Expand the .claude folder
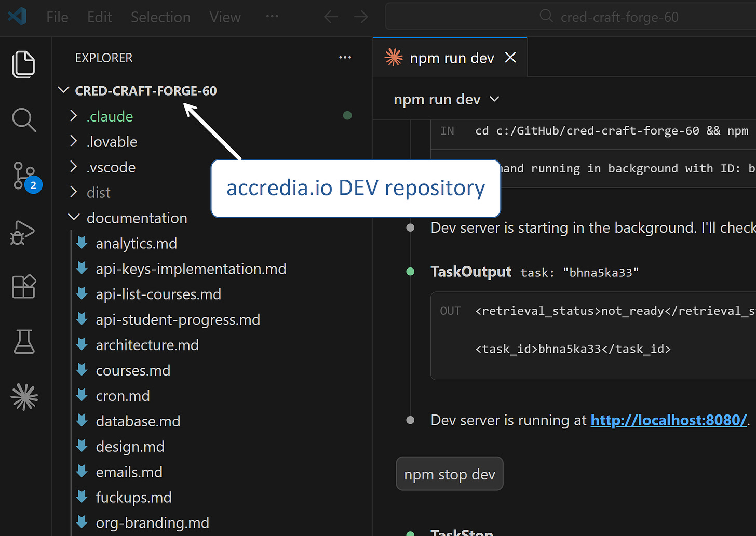756x536 pixels. point(73,116)
